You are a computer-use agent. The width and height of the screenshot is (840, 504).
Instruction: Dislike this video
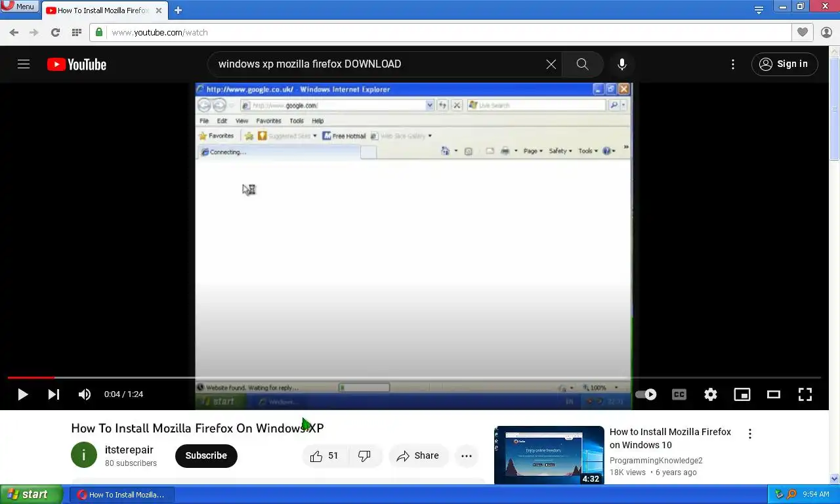365,455
